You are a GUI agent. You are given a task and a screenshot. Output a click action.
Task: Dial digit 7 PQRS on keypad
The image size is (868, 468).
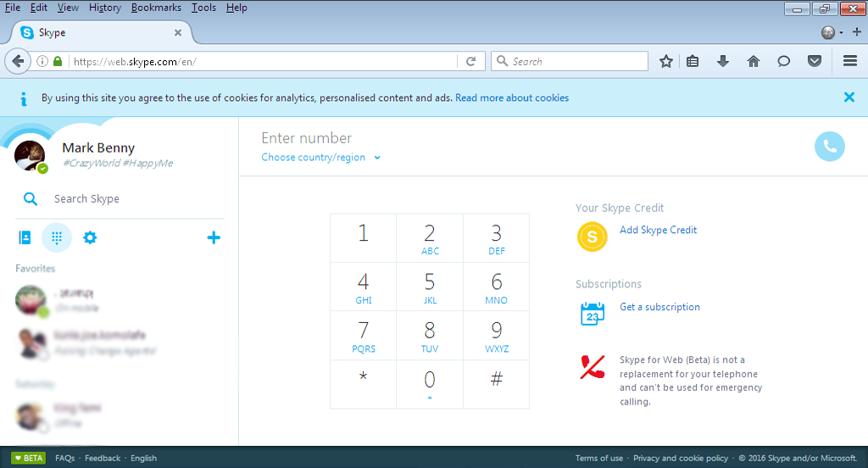tap(363, 336)
